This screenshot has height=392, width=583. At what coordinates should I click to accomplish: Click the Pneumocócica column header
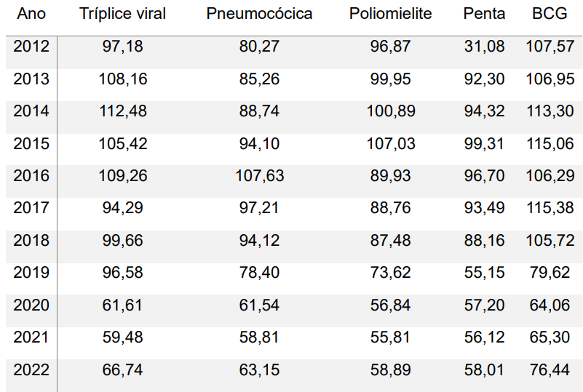tap(260, 15)
